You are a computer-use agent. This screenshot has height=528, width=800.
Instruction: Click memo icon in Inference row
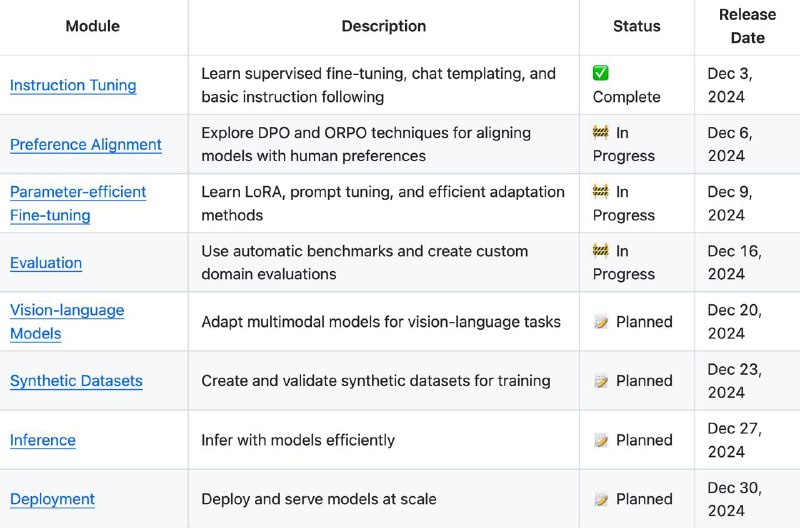point(601,440)
